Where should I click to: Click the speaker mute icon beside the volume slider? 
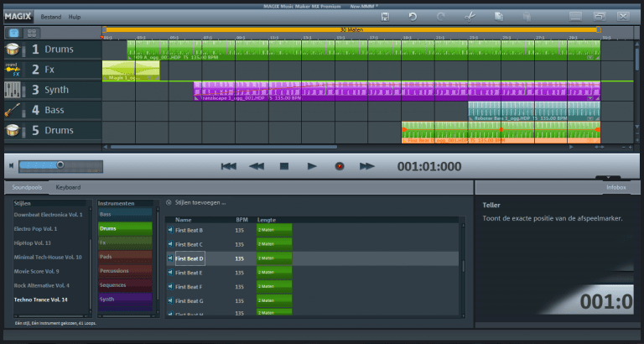coord(12,165)
